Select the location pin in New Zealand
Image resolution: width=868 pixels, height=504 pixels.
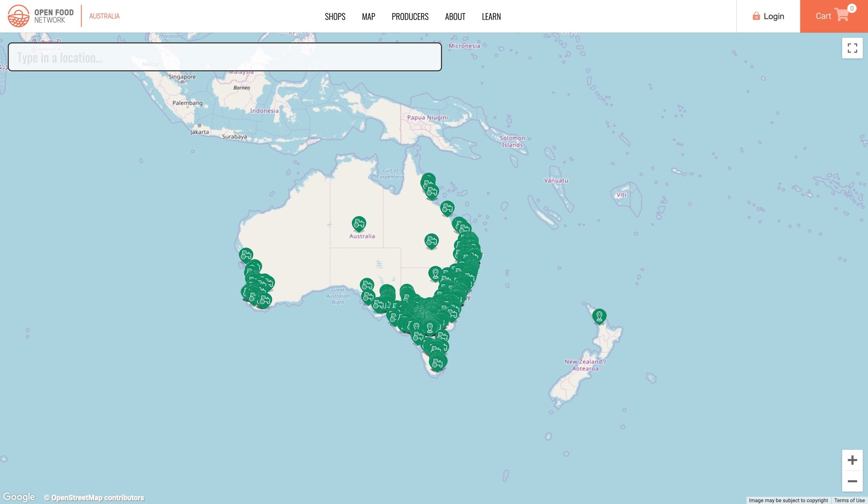[599, 316]
